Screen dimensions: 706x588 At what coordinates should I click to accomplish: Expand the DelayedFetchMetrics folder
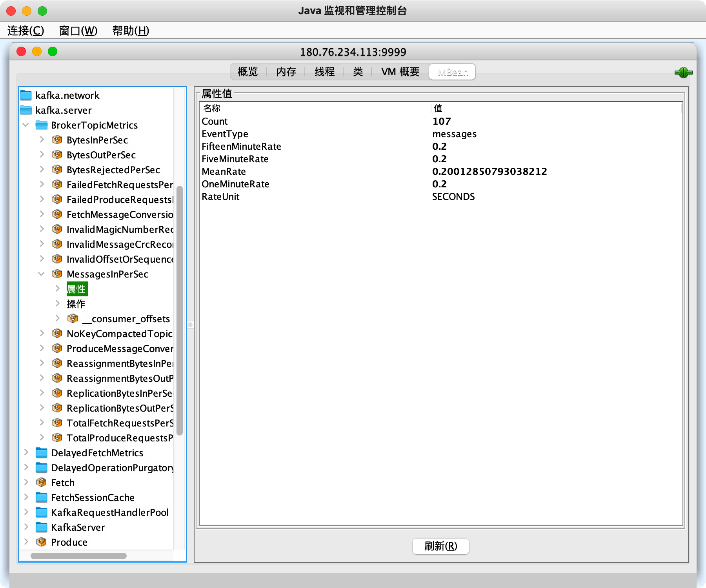tap(26, 453)
